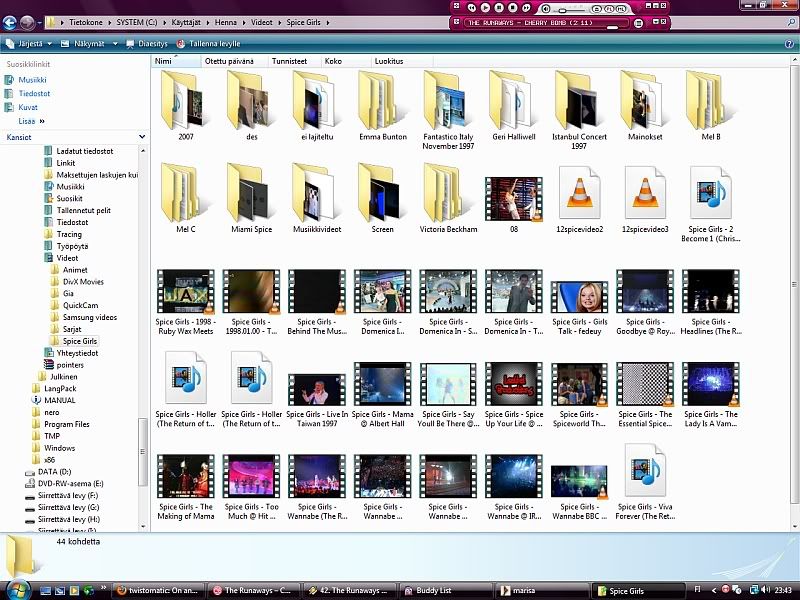Expand quick launch overflow chevron on taskbar
Viewport: 800px width, 600px height.
pyautogui.click(x=104, y=588)
